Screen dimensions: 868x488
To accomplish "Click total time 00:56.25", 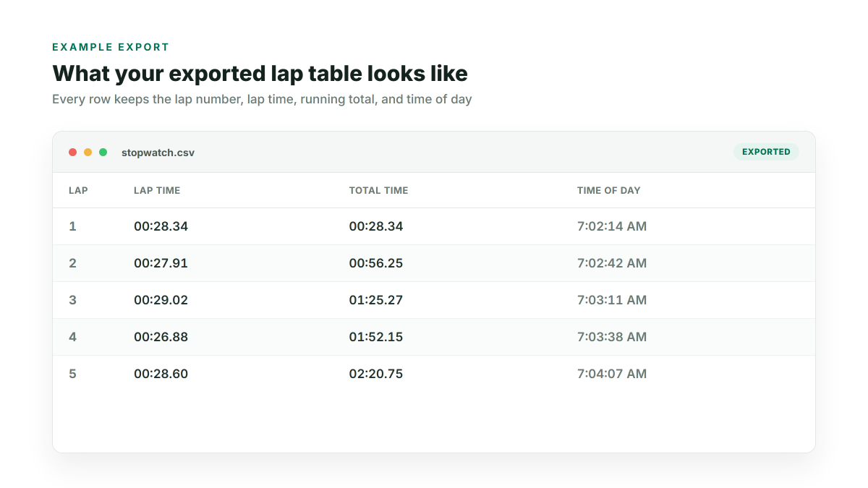I will (376, 263).
